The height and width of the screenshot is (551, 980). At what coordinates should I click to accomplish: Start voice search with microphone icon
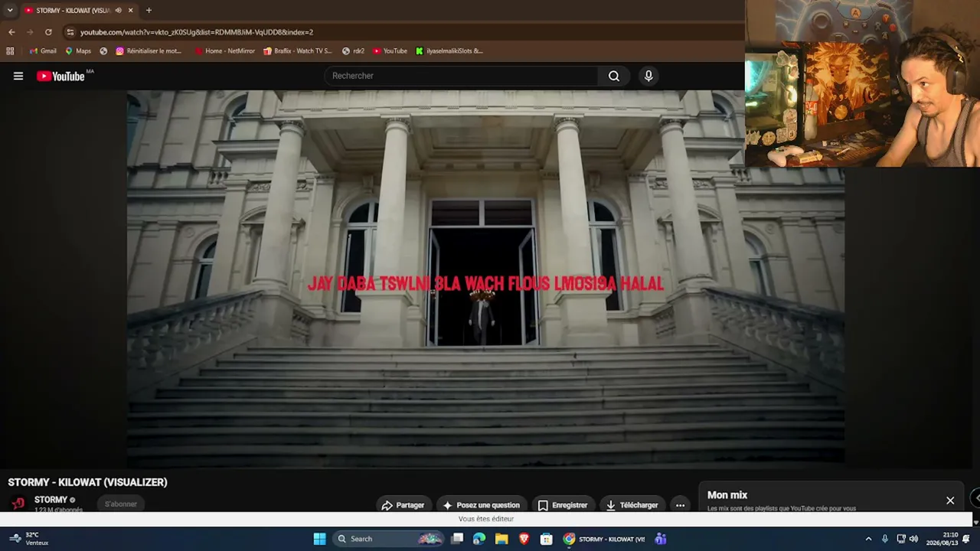[x=648, y=76]
